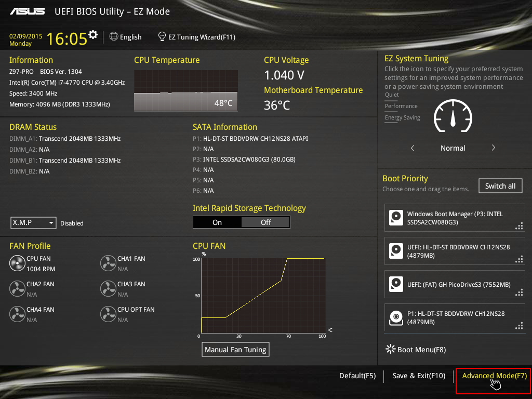Click the date/time settings gear icon
This screenshot has width=532, height=399.
tap(92, 35)
